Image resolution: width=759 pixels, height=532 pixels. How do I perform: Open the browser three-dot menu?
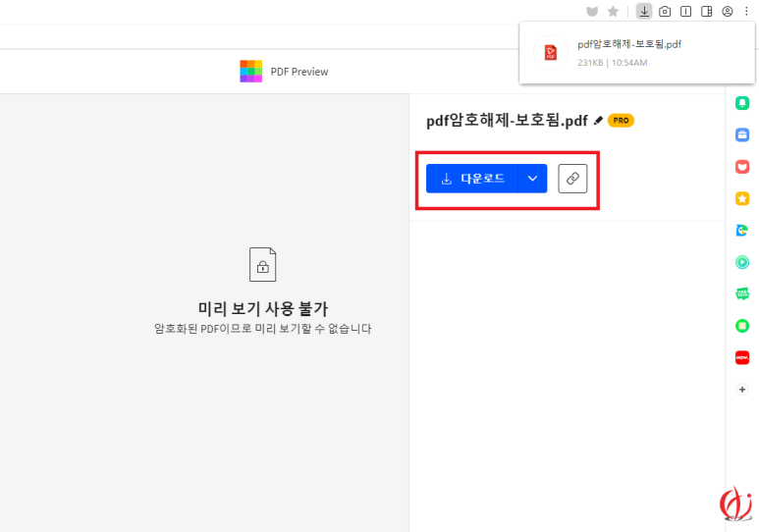coord(746,11)
